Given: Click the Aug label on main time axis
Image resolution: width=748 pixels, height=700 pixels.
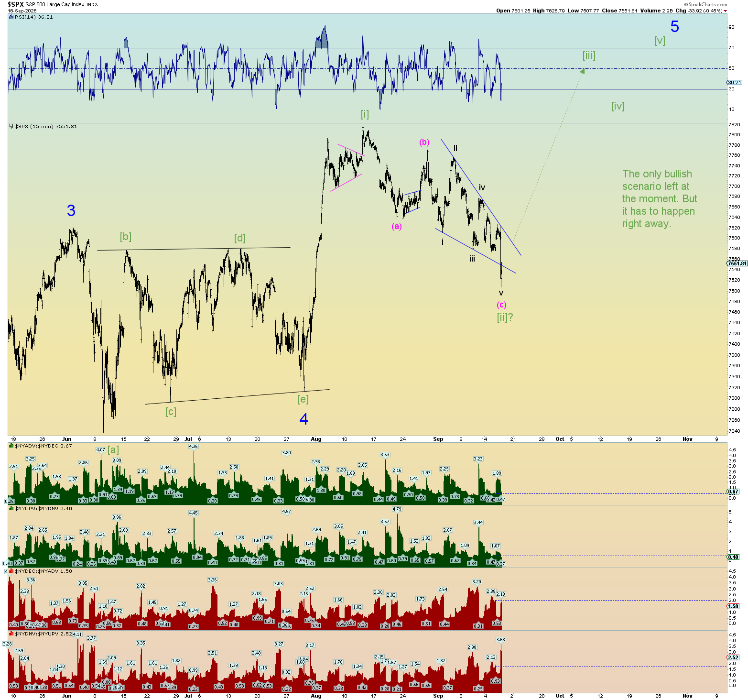Looking at the screenshot, I should click(x=316, y=439).
